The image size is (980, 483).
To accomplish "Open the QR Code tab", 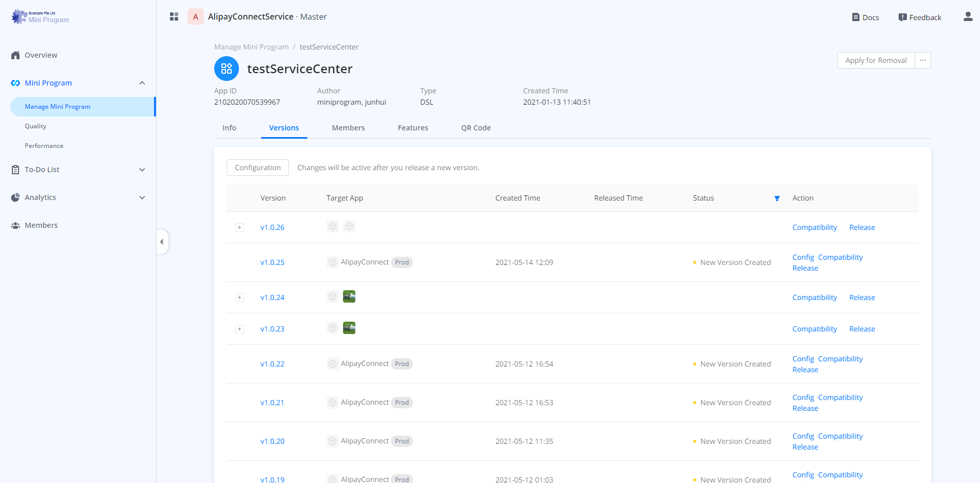I will [x=475, y=127].
